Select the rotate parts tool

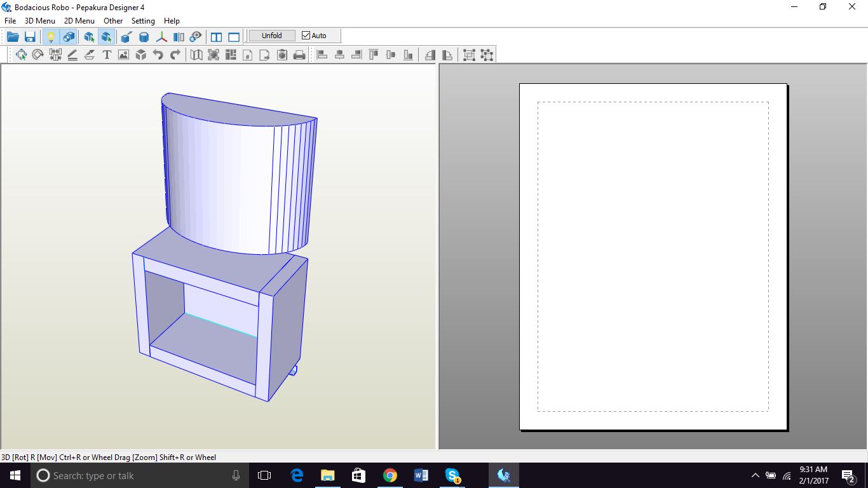pyautogui.click(x=38, y=55)
